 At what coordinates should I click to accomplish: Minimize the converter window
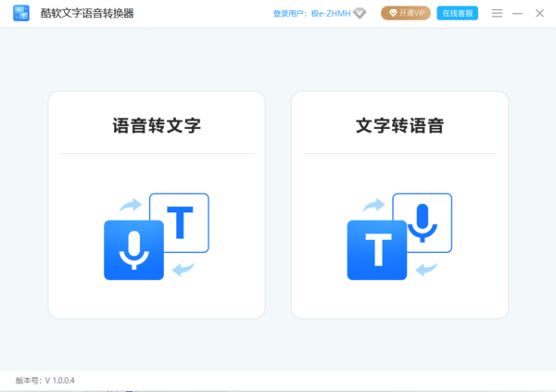click(x=517, y=14)
